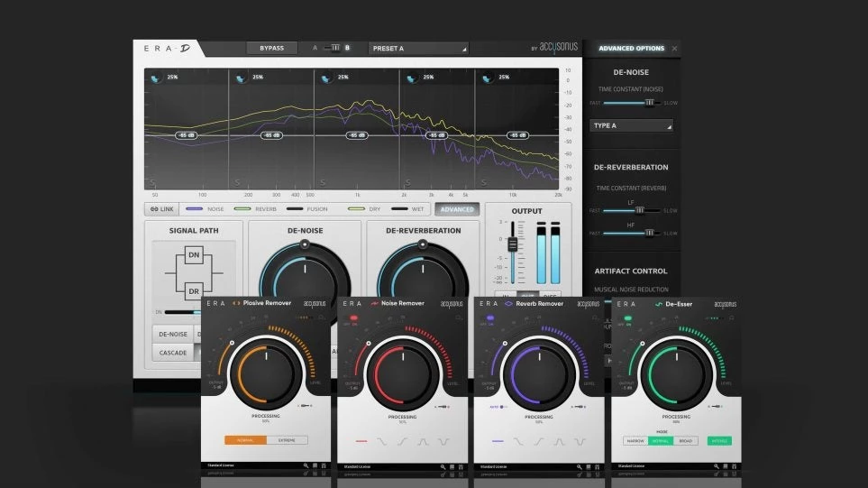Click the Link chain icon button

(x=162, y=209)
